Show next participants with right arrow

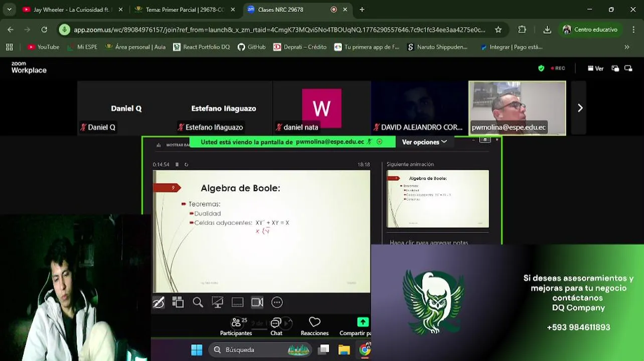580,108
